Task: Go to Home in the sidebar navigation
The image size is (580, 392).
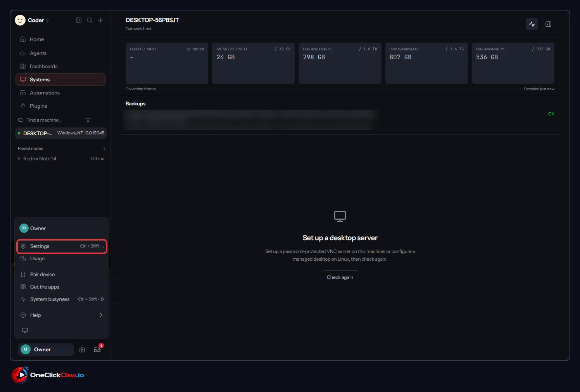Action: (x=60, y=39)
